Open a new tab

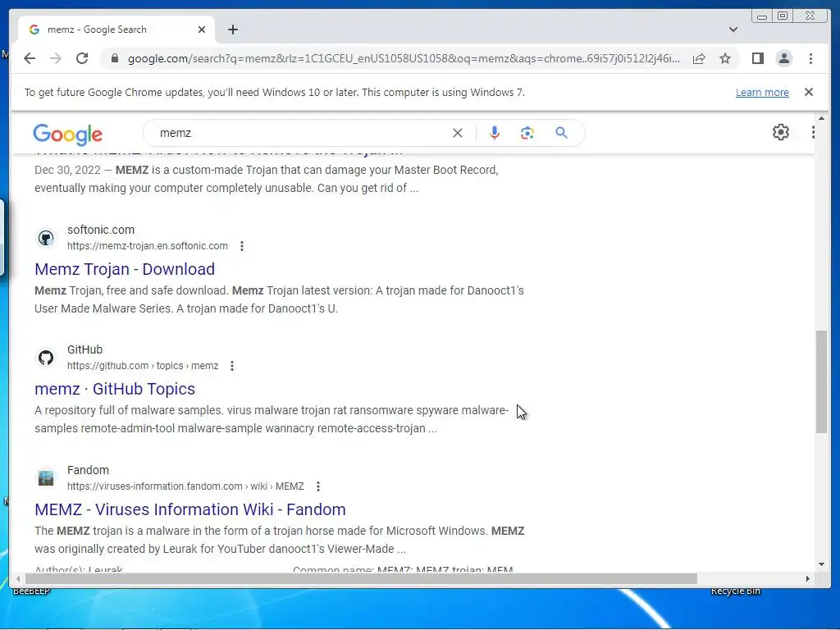tap(232, 30)
